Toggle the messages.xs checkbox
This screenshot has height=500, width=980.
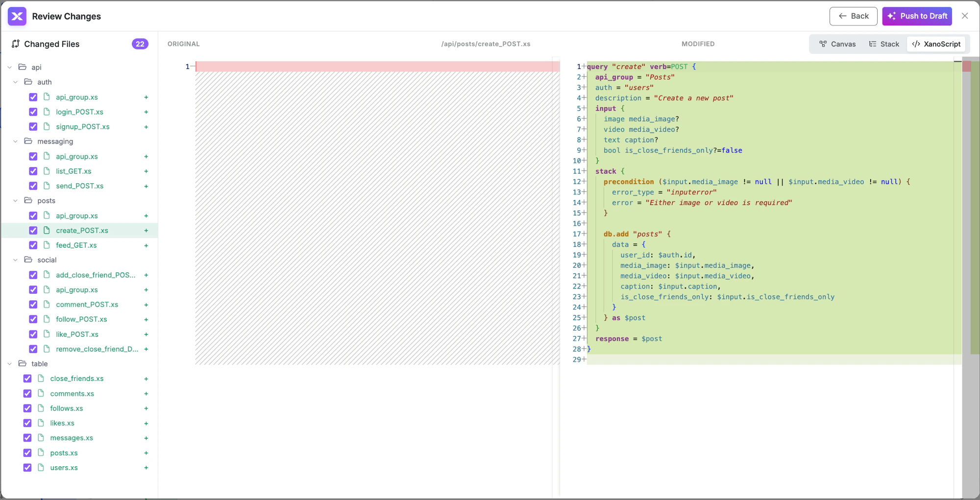(x=27, y=438)
